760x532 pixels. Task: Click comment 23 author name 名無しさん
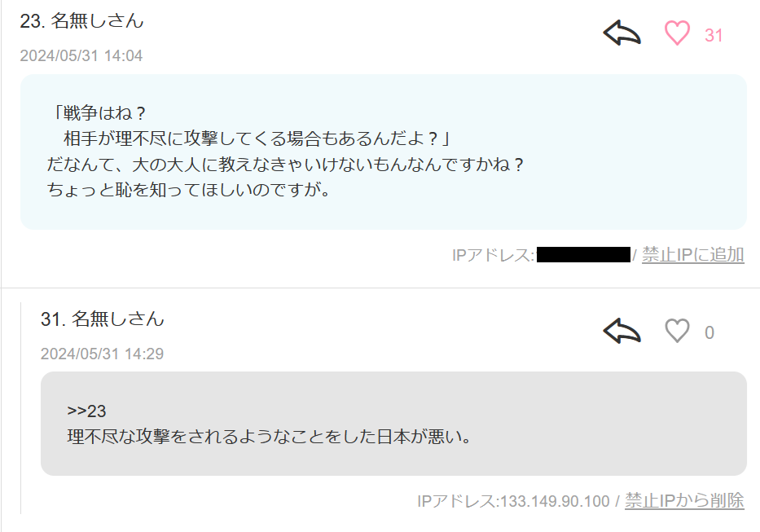point(97,21)
